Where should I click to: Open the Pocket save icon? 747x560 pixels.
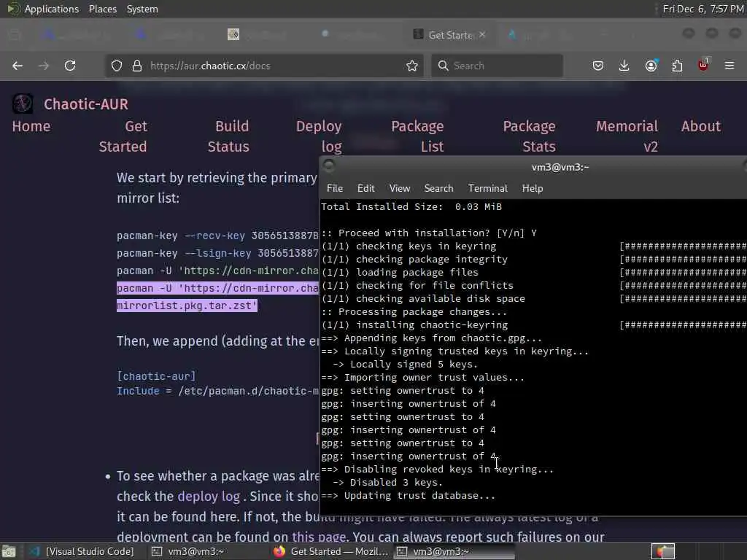[x=598, y=66]
